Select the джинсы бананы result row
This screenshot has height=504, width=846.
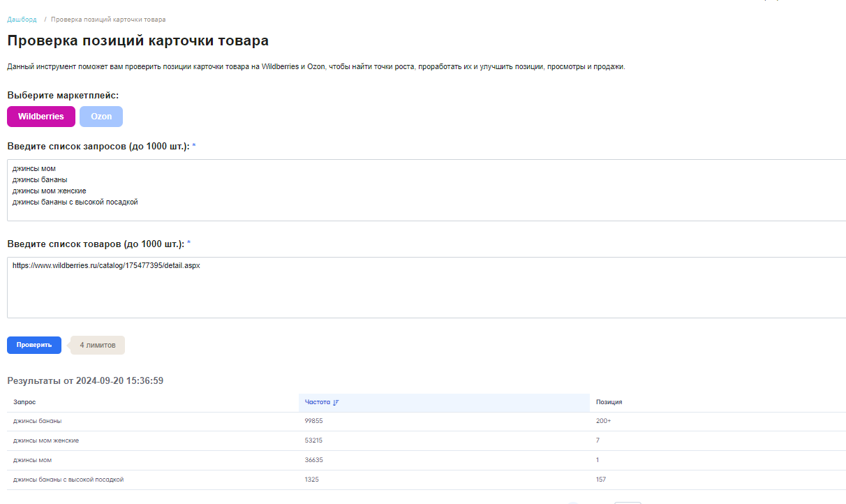(x=426, y=422)
